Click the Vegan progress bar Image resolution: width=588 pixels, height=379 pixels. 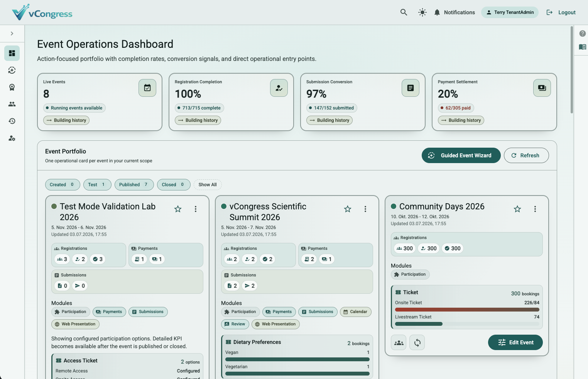click(x=297, y=359)
